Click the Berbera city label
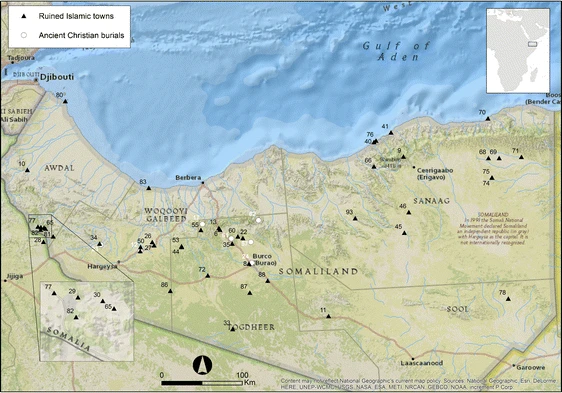 188,177
